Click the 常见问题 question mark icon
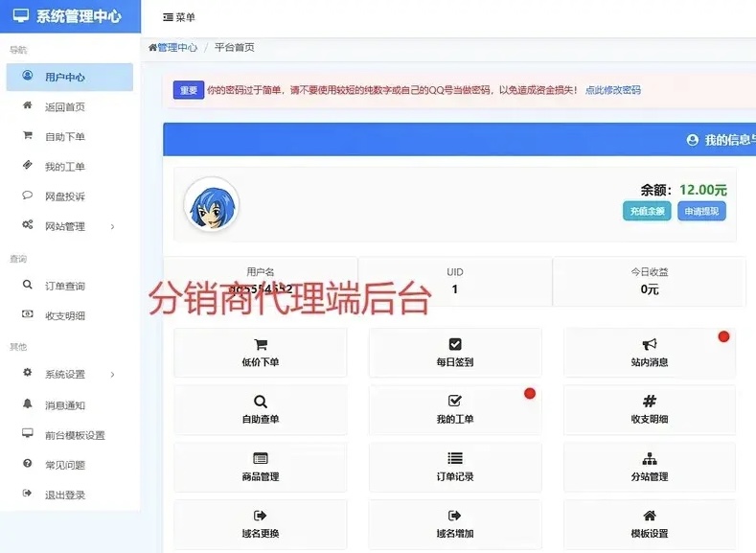 28,463
